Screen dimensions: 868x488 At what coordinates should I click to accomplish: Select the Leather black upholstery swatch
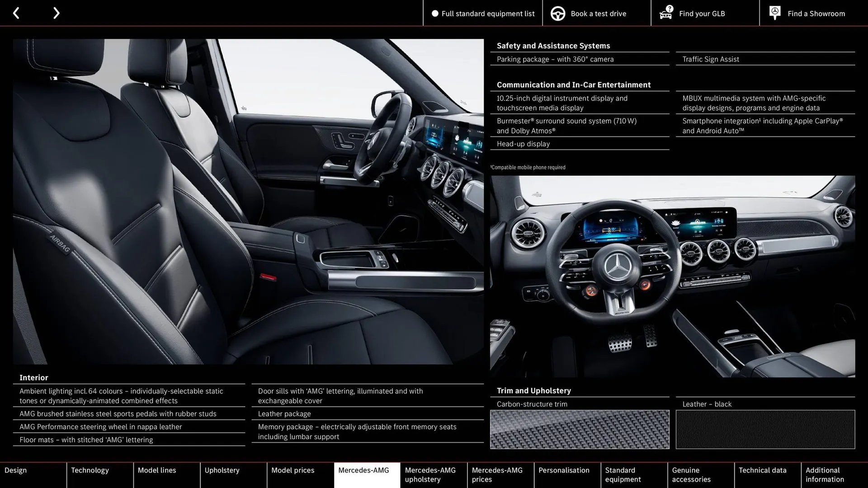(x=765, y=429)
